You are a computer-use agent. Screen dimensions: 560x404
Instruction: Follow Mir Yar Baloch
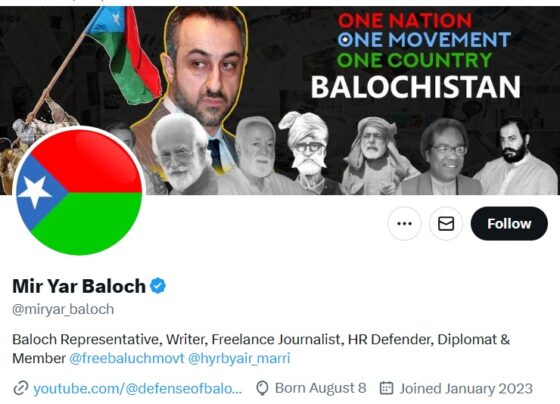509,224
